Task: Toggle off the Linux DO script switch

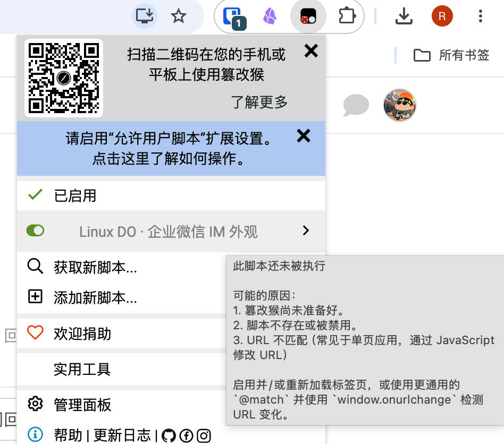Action: click(36, 230)
